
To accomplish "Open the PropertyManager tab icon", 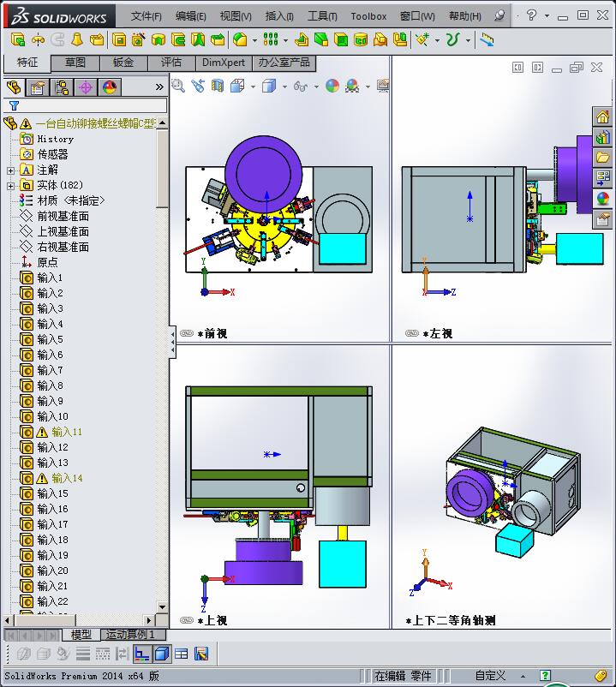I will click(x=37, y=87).
